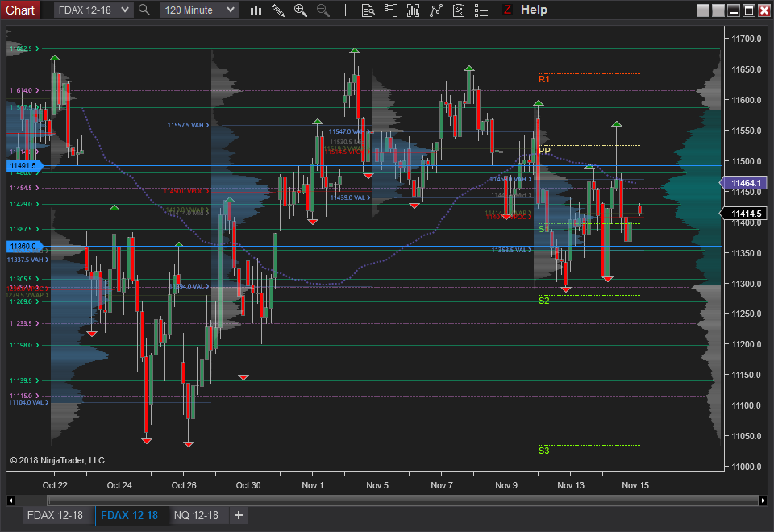
Task: Click the R1 pivot label
Action: 544,79
